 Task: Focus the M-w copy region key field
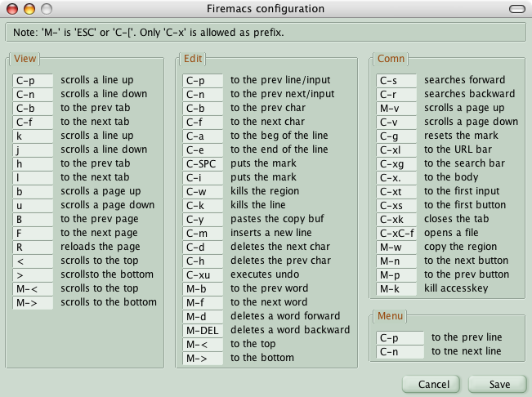pyautogui.click(x=396, y=248)
